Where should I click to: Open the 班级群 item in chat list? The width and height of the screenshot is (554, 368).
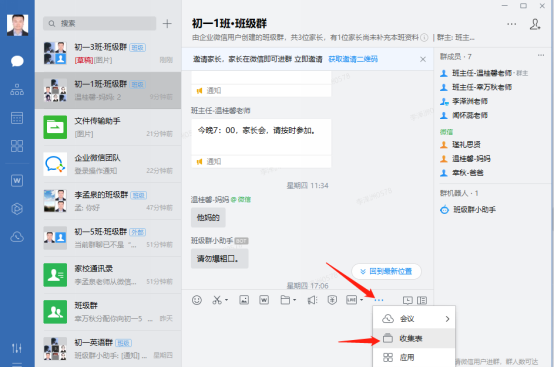click(x=108, y=312)
